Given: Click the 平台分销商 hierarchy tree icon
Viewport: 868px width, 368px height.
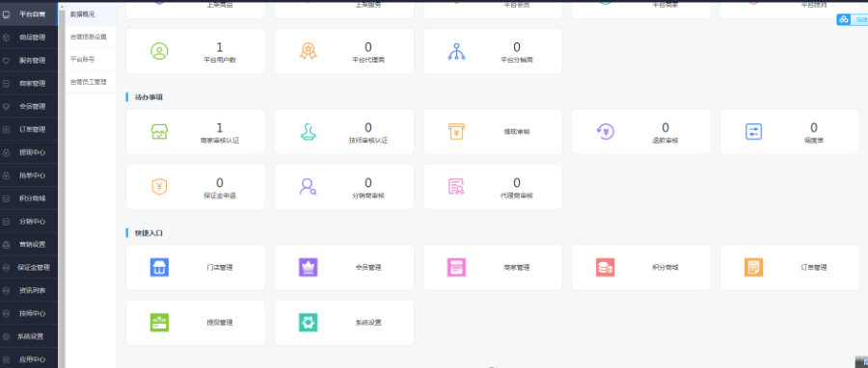Looking at the screenshot, I should pos(457,51).
